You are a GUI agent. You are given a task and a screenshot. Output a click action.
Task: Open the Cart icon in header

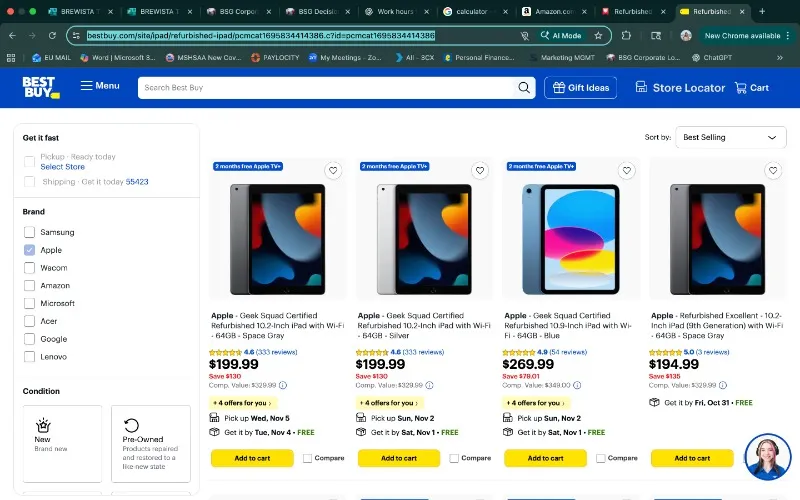pyautogui.click(x=752, y=88)
